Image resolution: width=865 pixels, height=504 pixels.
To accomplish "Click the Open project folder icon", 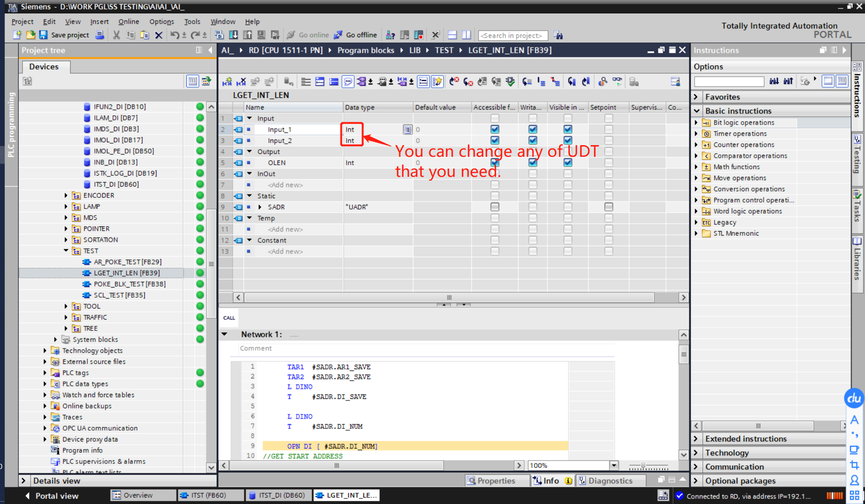I will click(31, 35).
